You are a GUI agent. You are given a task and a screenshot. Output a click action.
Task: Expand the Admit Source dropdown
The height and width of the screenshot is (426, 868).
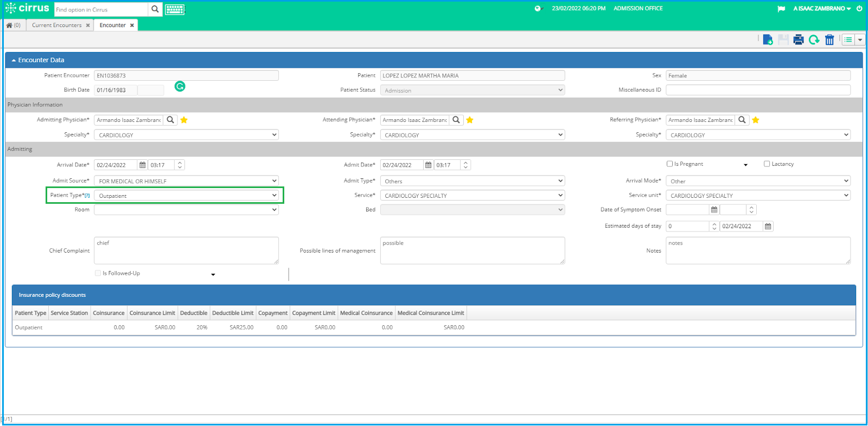point(187,180)
